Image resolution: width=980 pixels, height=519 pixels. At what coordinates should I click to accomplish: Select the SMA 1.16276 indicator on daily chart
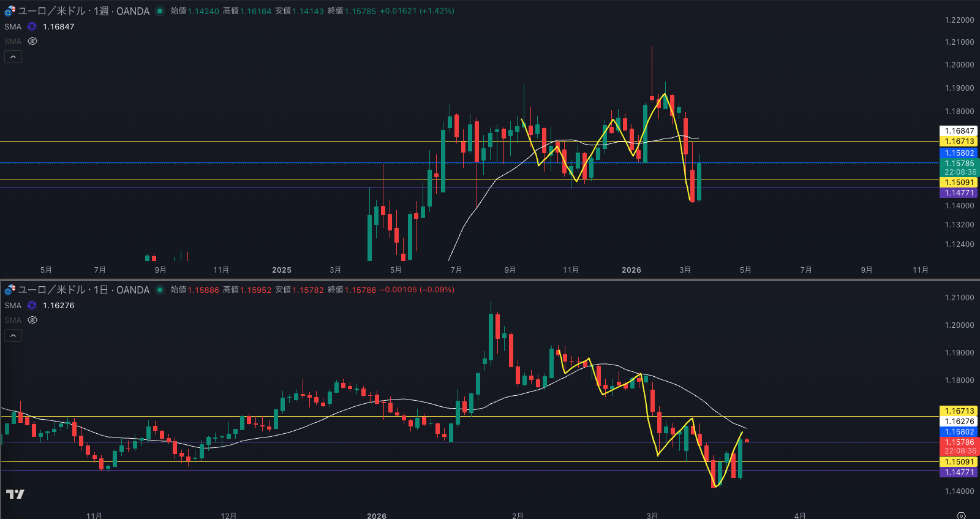(13, 306)
